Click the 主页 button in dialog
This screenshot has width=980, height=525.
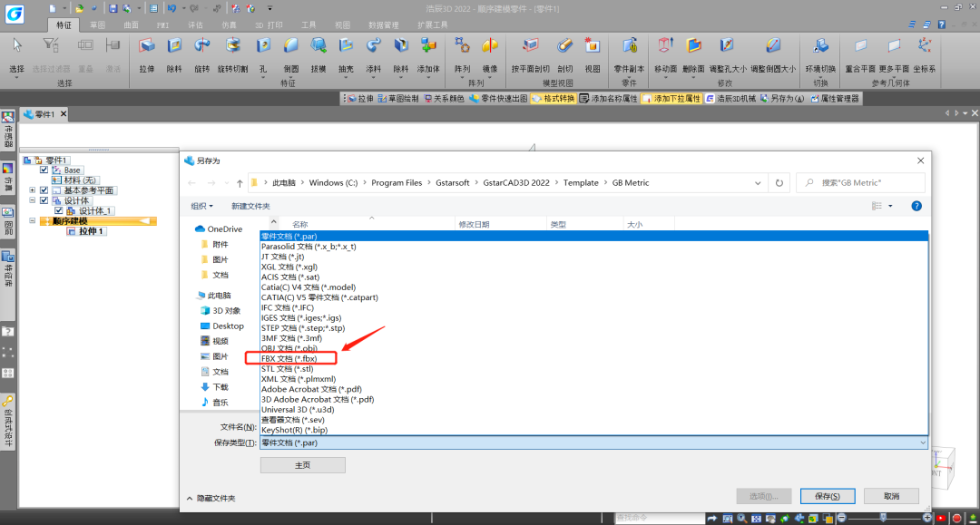point(302,465)
